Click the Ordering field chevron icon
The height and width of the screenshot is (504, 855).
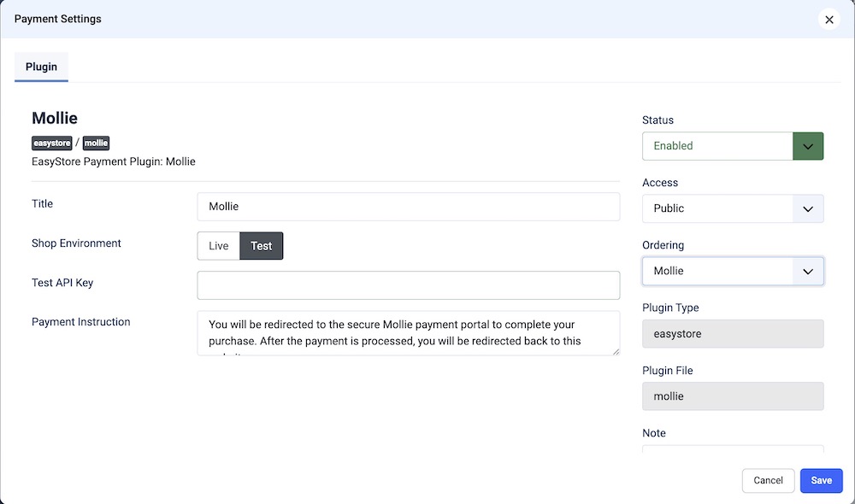(x=808, y=272)
